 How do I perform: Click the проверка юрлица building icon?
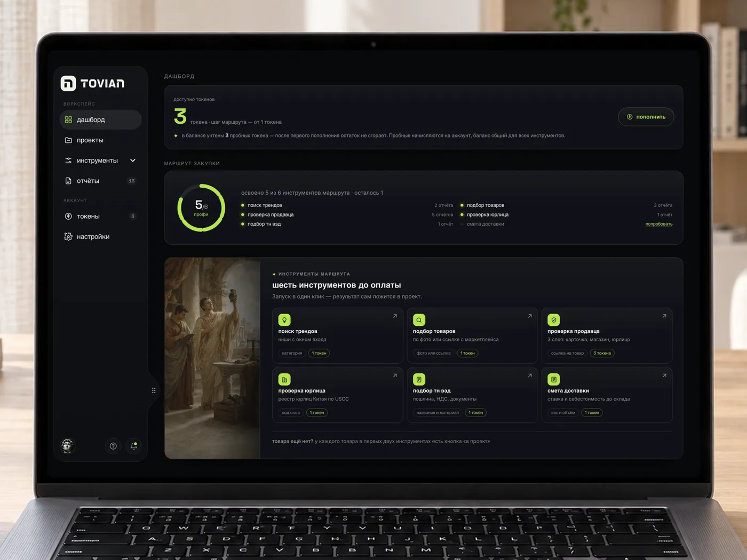(284, 380)
